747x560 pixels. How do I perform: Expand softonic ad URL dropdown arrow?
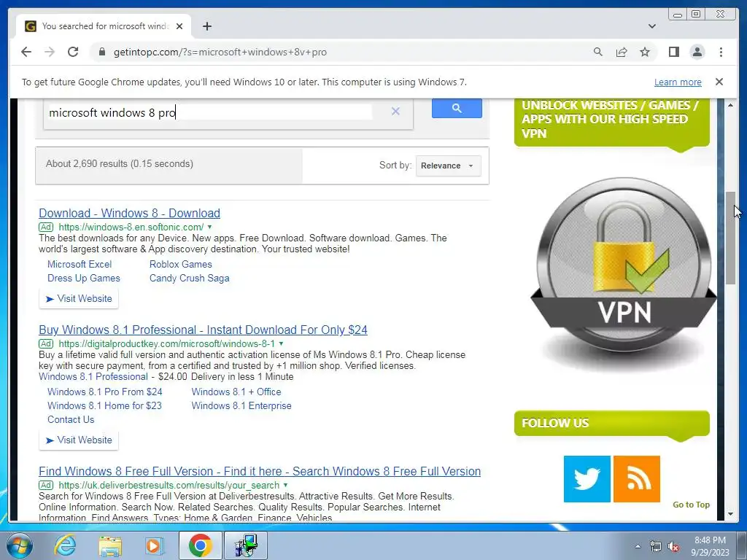click(209, 227)
